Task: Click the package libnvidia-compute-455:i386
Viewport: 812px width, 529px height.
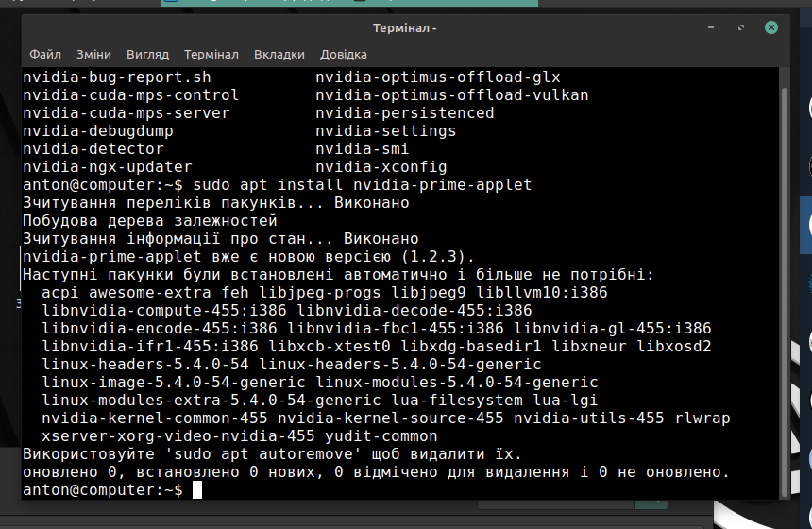Action: pos(164,311)
